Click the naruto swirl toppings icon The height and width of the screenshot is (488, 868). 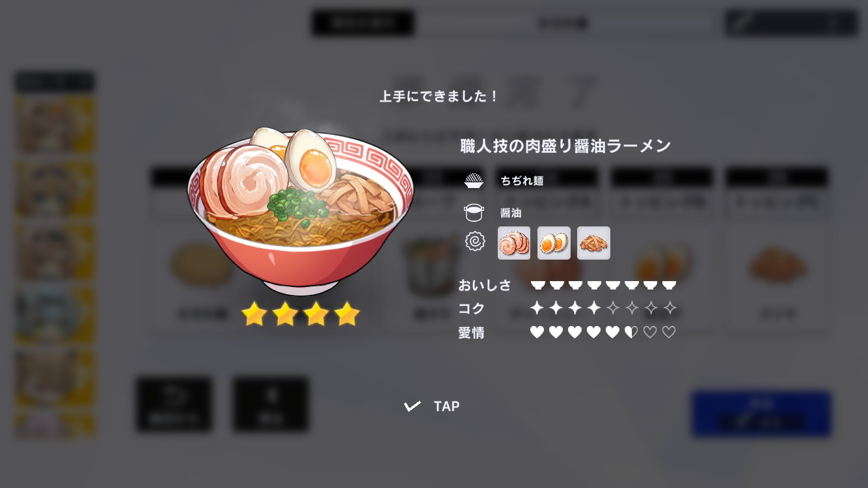click(475, 241)
